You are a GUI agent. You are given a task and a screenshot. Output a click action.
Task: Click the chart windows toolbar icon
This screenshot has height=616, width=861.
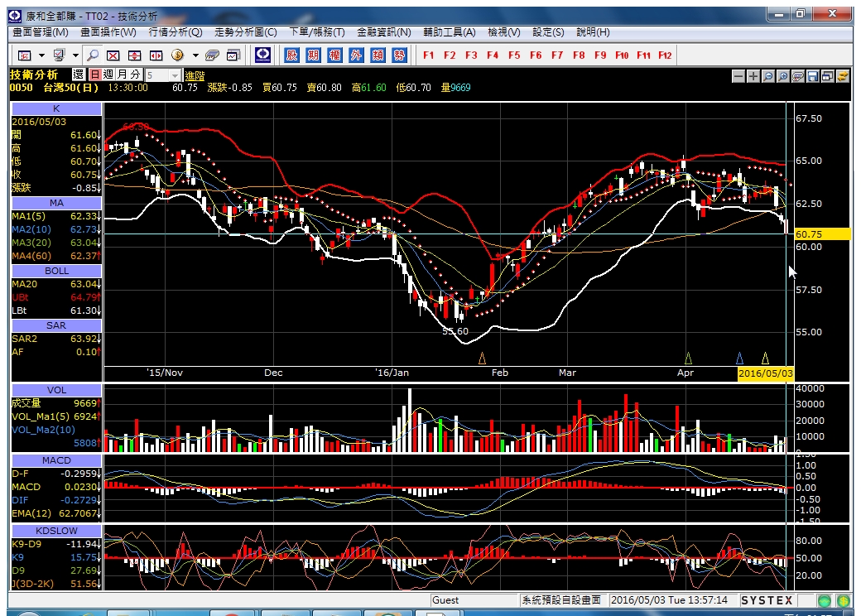point(233,55)
